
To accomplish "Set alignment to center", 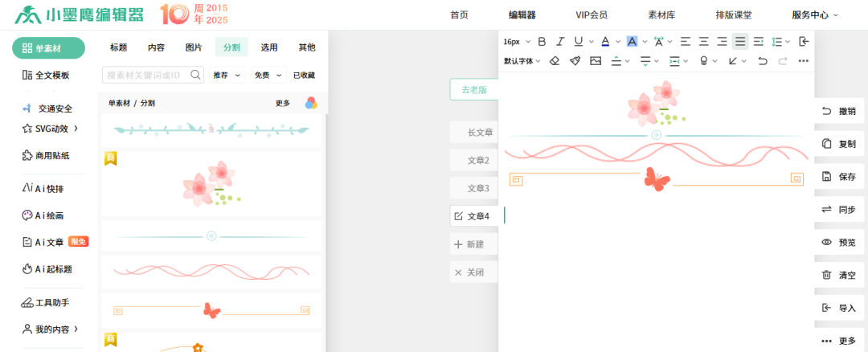I will (703, 41).
